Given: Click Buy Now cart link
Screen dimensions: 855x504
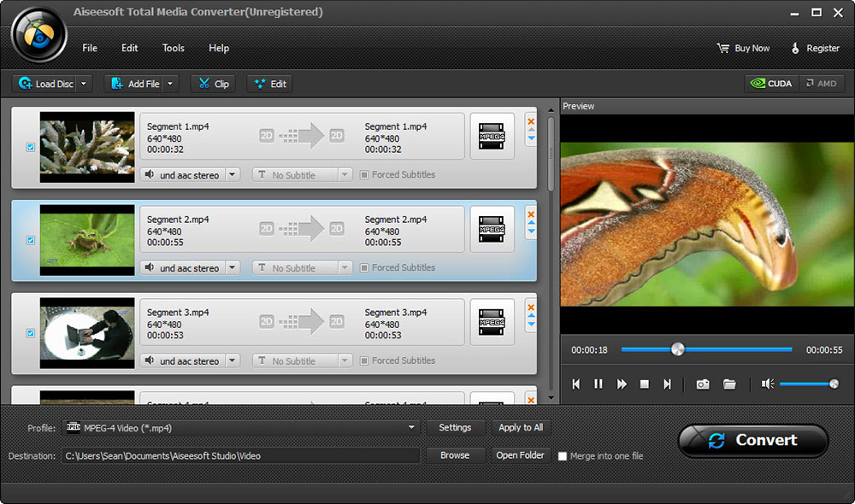Looking at the screenshot, I should [x=743, y=48].
